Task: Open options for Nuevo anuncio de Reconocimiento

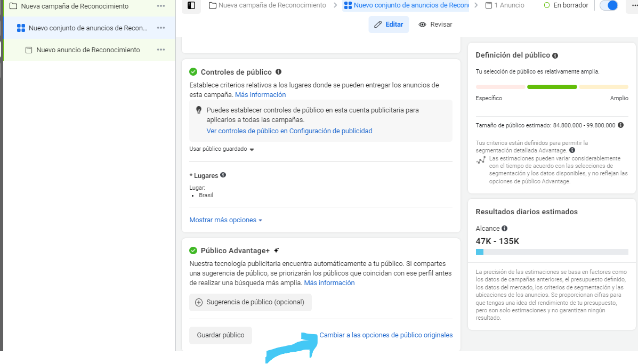Action: point(161,50)
